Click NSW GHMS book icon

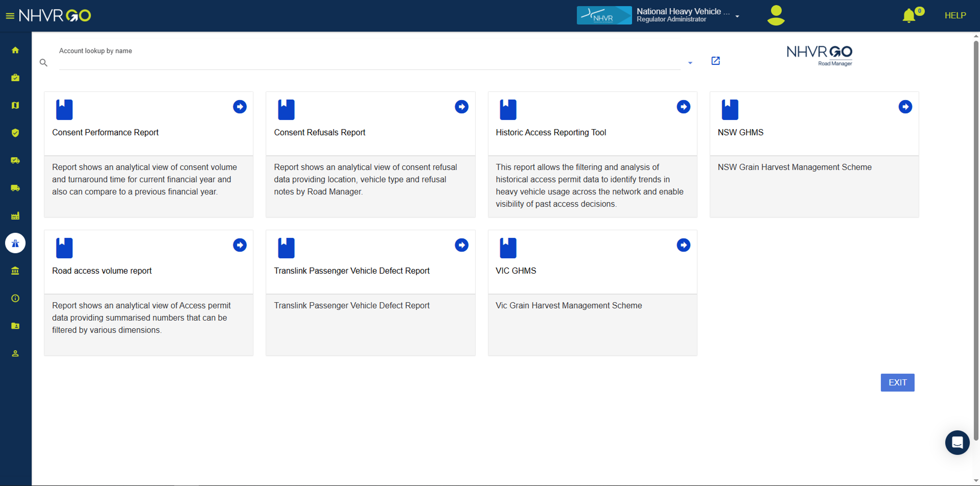[730, 110]
